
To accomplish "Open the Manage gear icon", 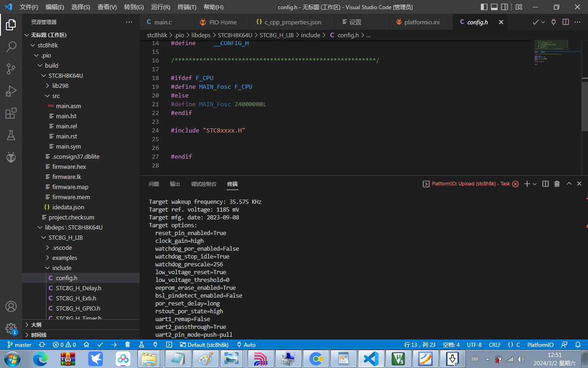I will [11, 328].
